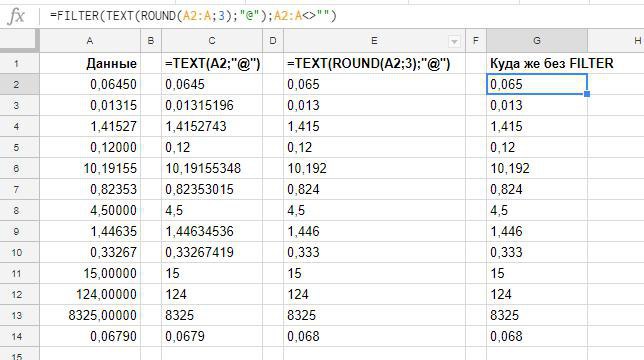Select active cell 0,065 in column G

pyautogui.click(x=537, y=85)
